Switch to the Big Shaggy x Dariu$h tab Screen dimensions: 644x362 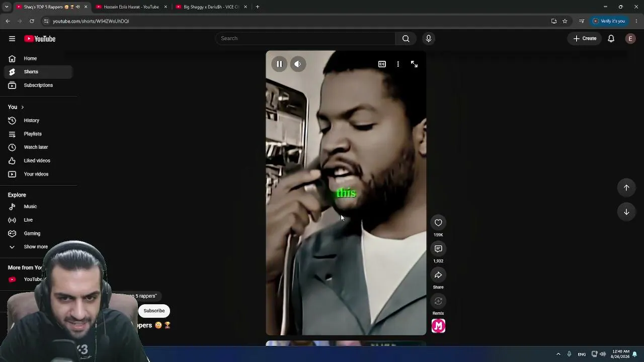click(x=210, y=7)
